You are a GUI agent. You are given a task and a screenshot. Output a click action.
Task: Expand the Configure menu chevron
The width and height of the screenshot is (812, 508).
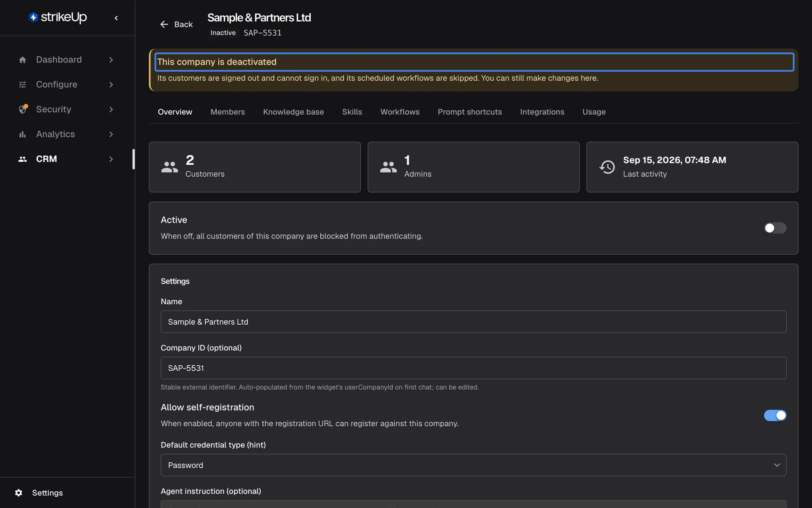point(111,84)
